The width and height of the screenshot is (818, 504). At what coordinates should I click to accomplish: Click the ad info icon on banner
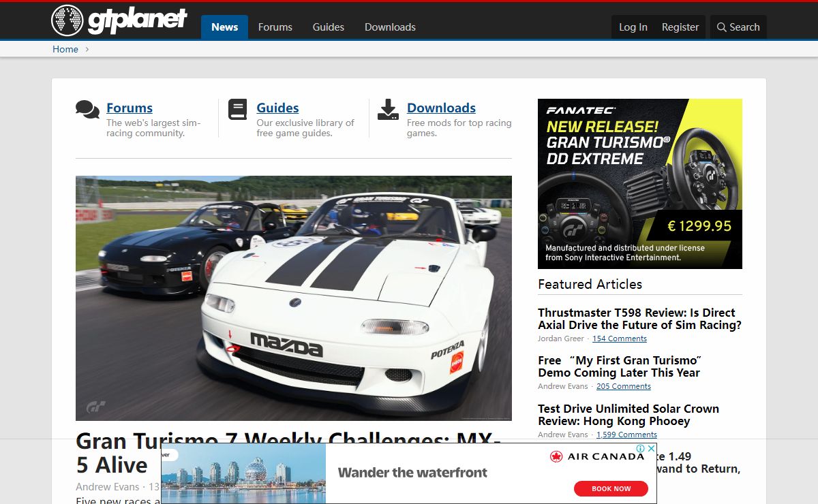(641, 449)
